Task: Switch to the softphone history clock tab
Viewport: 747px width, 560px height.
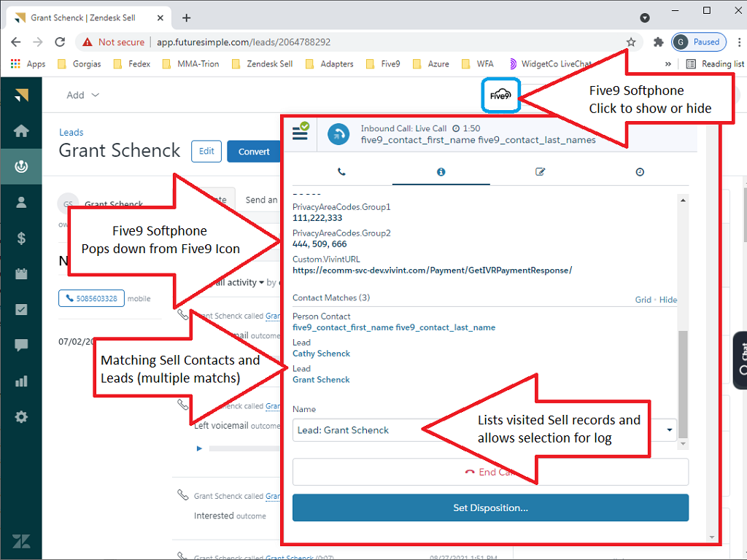Action: point(640,172)
